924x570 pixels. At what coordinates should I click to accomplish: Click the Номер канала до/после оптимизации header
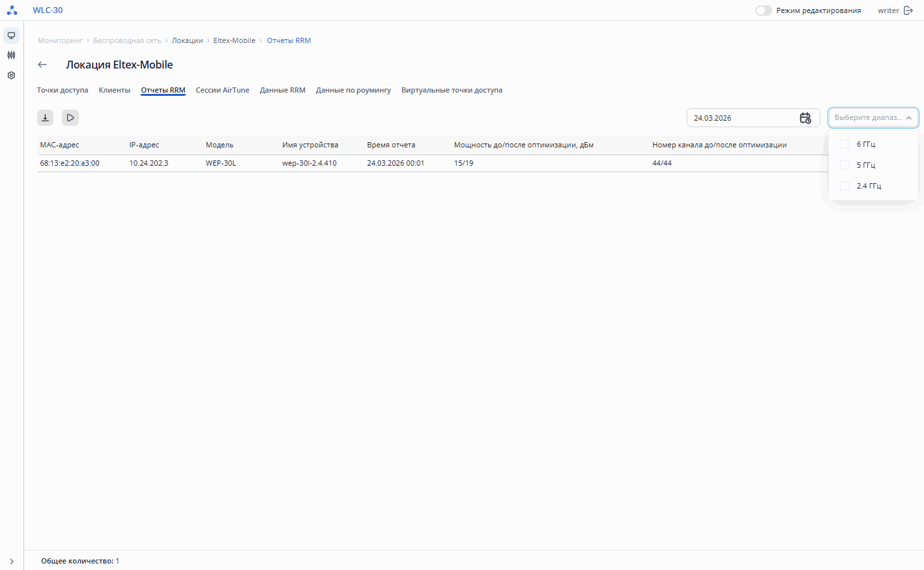[x=719, y=145]
